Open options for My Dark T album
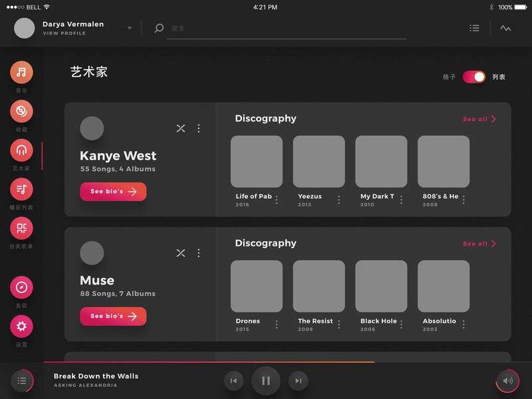 pyautogui.click(x=402, y=200)
